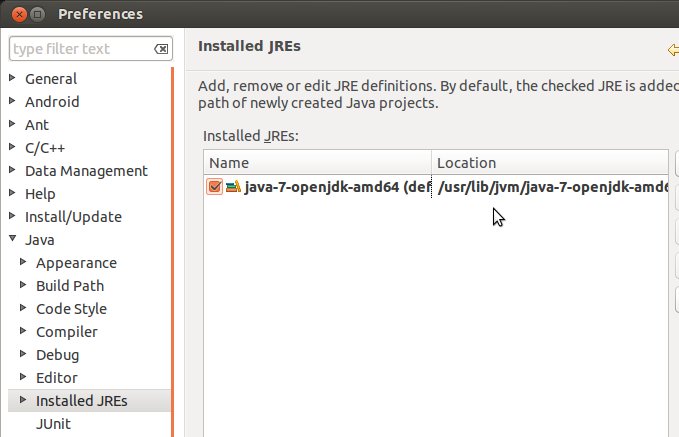Viewport: 679px width, 437px height.
Task: Expand the Android preferences node
Action: click(x=13, y=101)
